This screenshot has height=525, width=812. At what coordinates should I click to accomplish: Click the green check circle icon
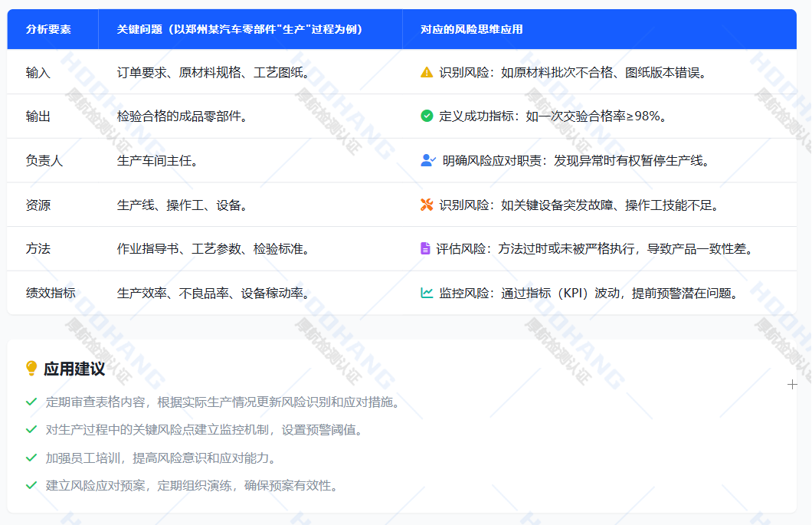click(427, 116)
